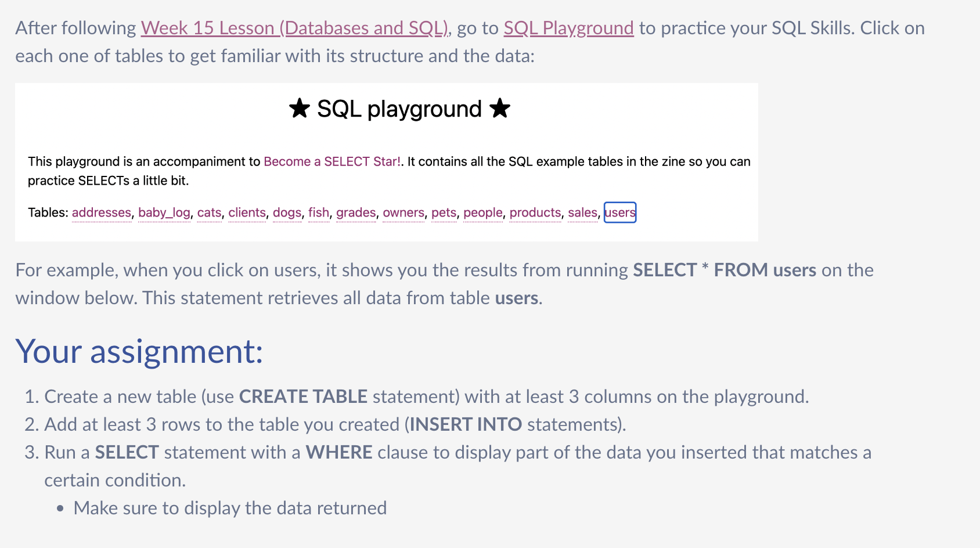Open the products table
Image resolution: width=980 pixels, height=548 pixels.
535,212
